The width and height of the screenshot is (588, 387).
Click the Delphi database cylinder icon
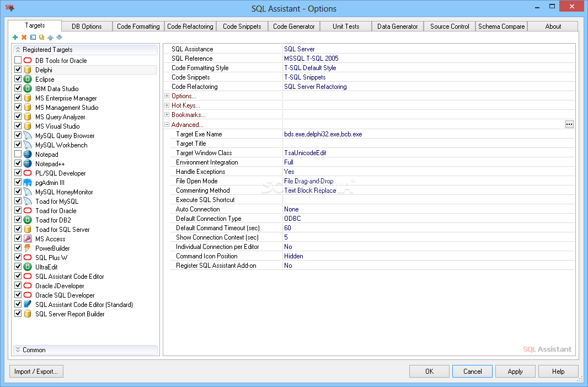[x=28, y=70]
